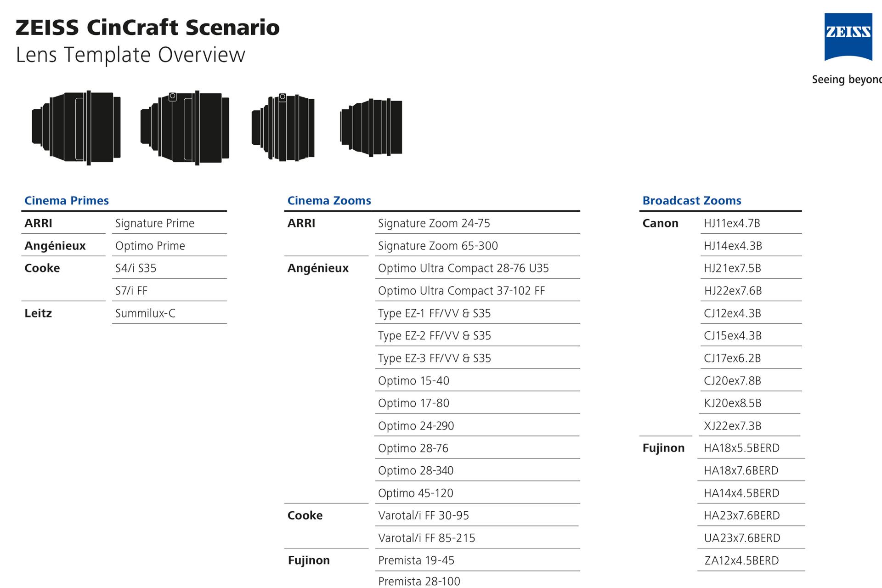Click the HA18x5.5BERD entry
Screen dimensions: 882x588
(741, 448)
